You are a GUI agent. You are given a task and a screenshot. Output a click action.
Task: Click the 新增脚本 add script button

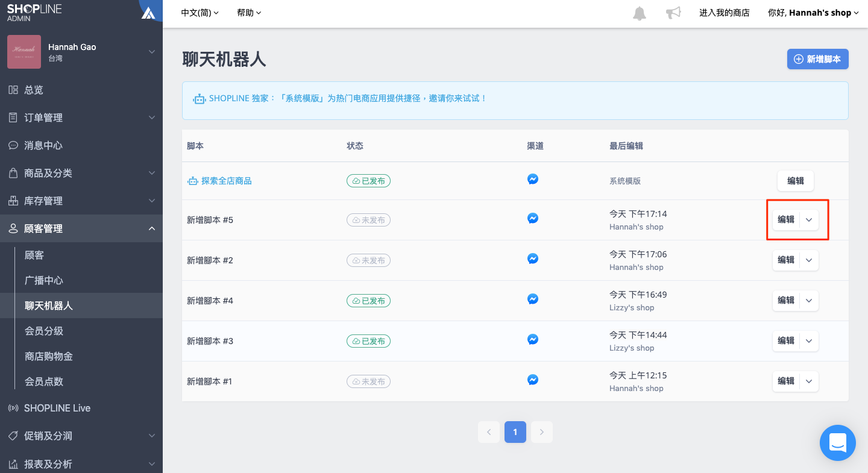tap(818, 59)
